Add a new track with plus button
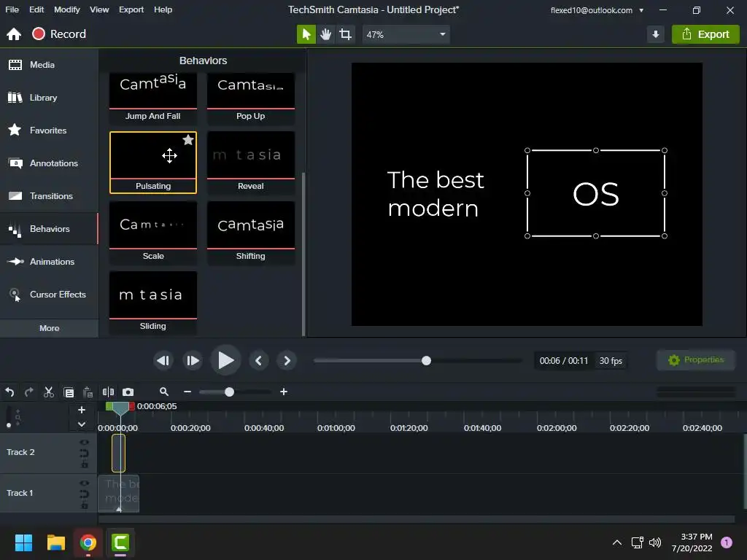 tap(82, 410)
